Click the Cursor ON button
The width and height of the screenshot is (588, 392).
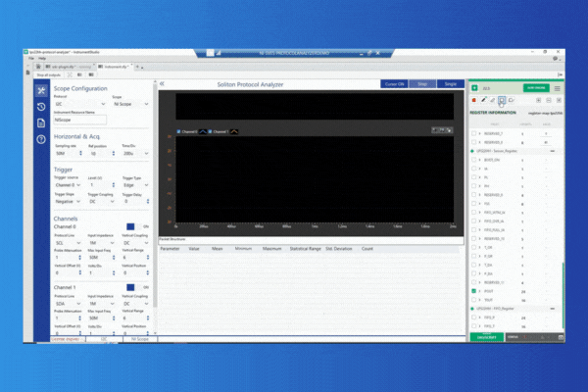[394, 85]
